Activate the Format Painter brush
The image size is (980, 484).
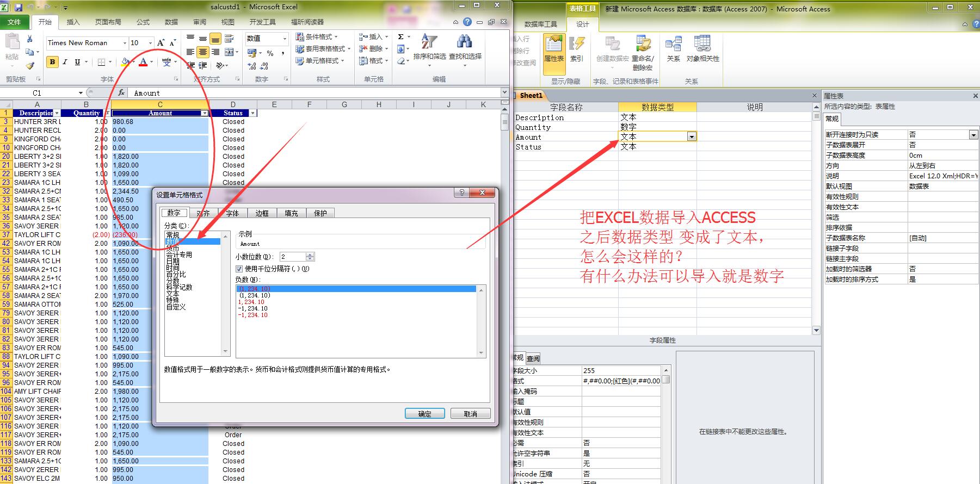30,65
